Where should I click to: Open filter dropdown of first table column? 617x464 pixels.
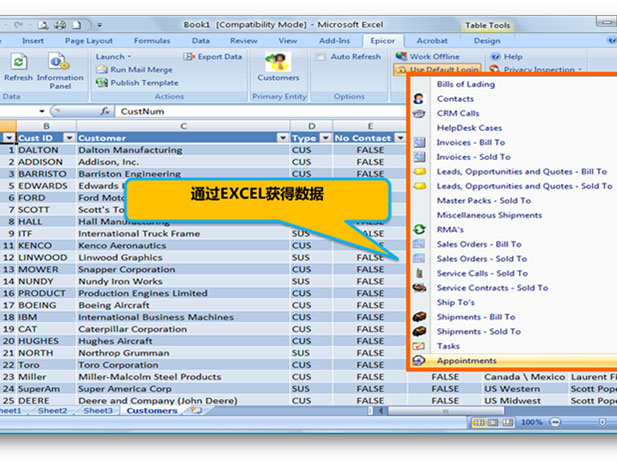click(9, 138)
